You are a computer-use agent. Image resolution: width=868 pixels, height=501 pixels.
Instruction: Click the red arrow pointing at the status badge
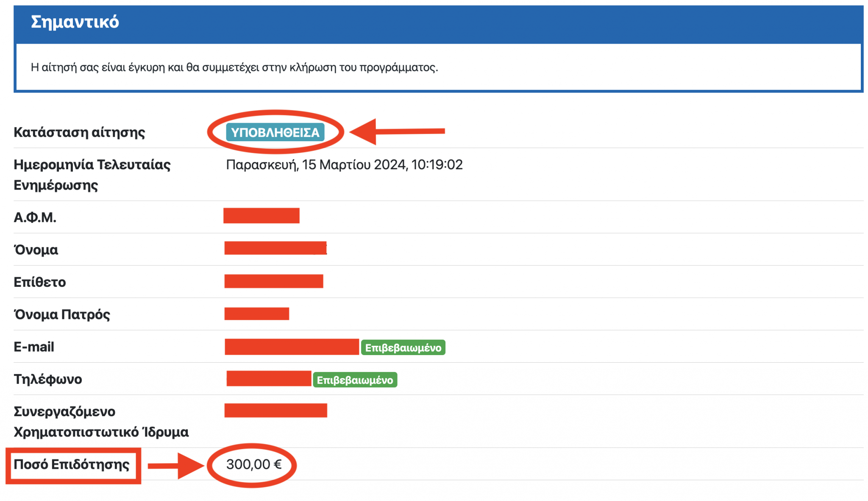pos(398,132)
